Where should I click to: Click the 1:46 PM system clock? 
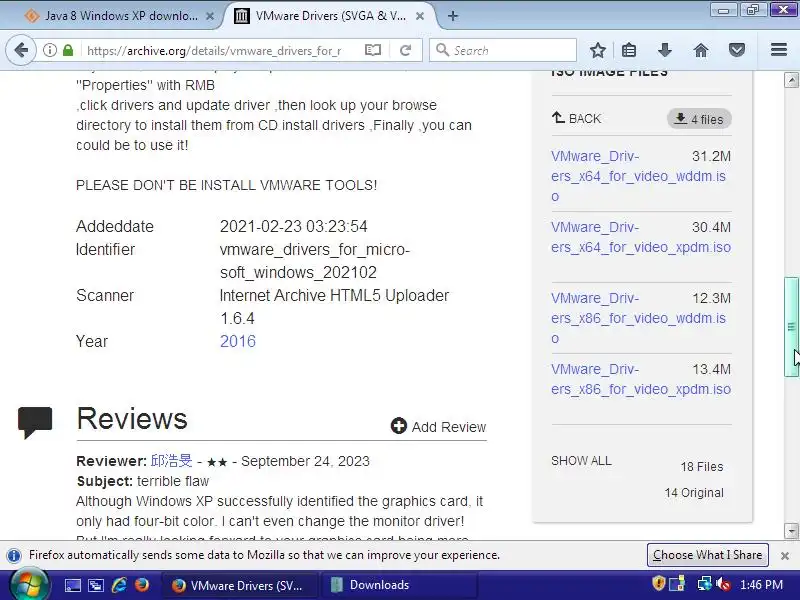(761, 585)
